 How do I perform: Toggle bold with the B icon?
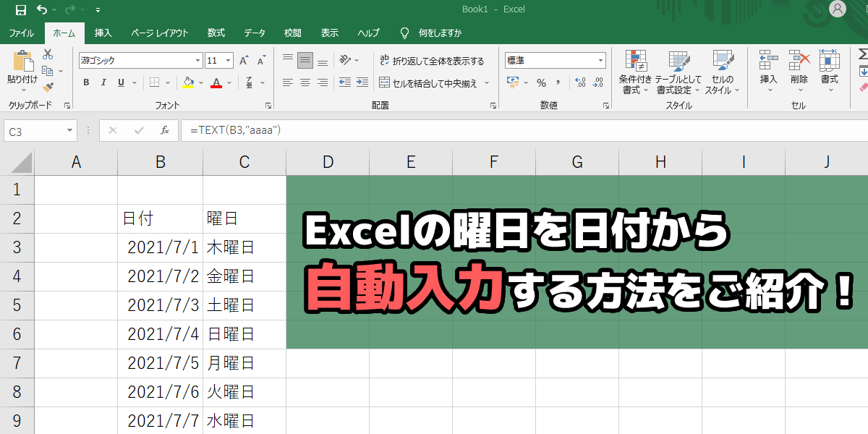tap(85, 82)
